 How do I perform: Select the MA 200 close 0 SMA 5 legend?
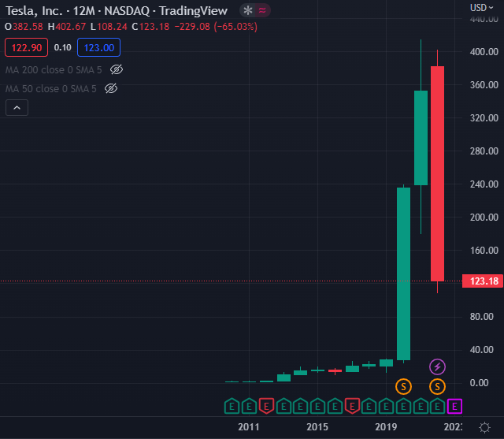(x=54, y=70)
